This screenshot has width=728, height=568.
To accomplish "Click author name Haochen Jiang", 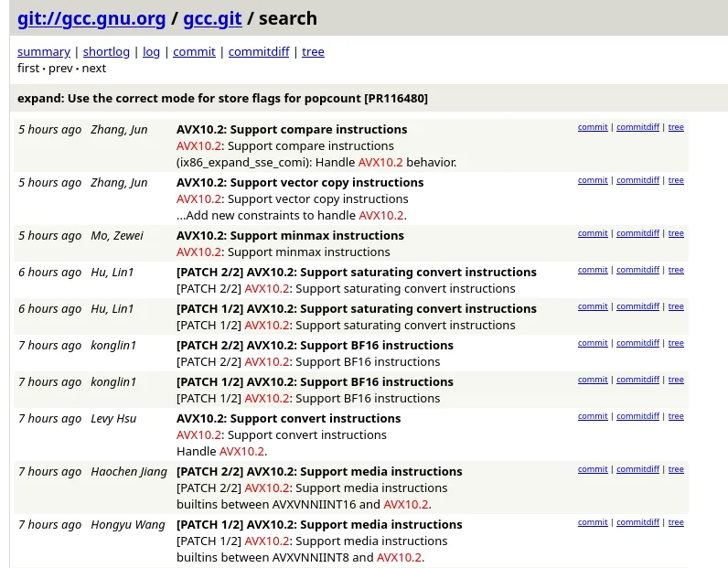I will tap(129, 471).
